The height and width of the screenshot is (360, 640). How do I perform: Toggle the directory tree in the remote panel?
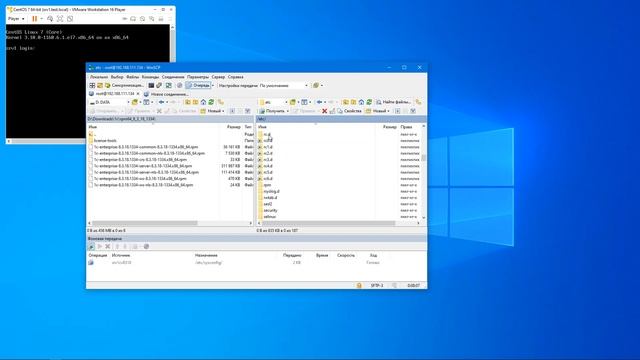click(x=419, y=102)
